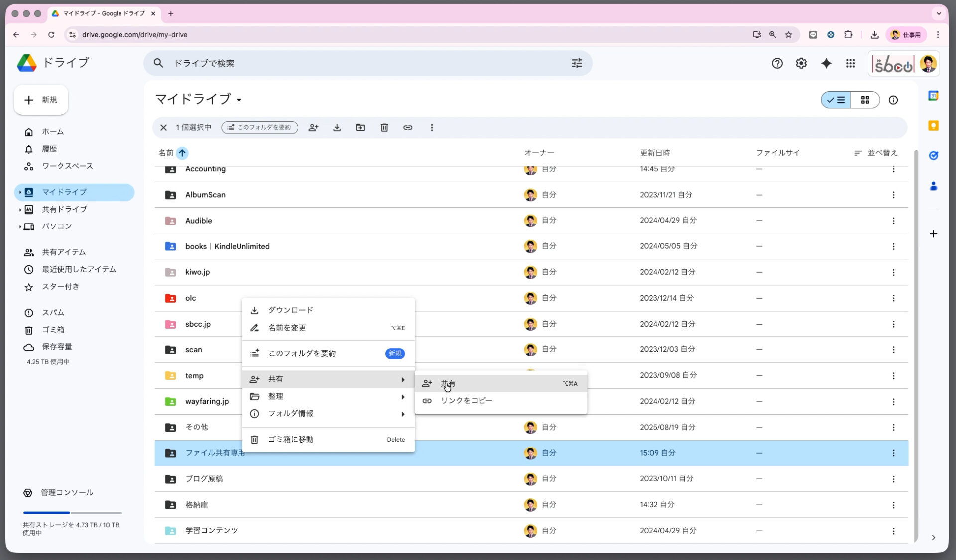Keep list view selected in the view switcher
Screen dimensions: 956x560
(x=835, y=100)
